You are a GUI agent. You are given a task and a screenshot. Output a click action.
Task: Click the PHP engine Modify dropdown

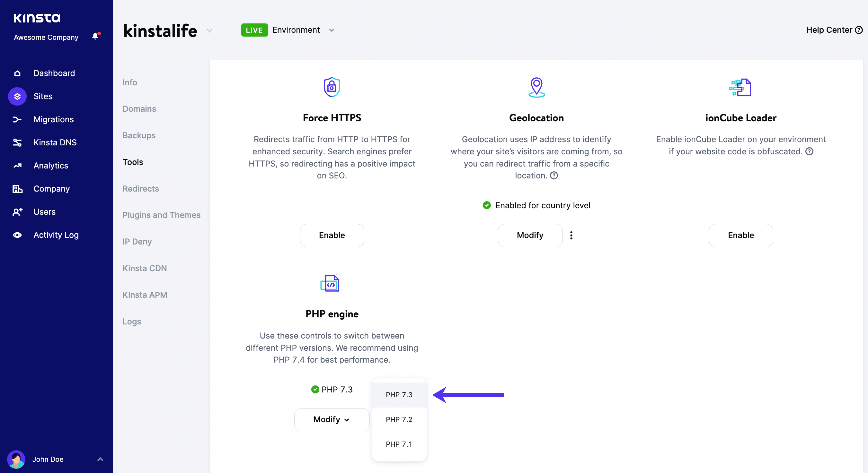[x=332, y=419]
